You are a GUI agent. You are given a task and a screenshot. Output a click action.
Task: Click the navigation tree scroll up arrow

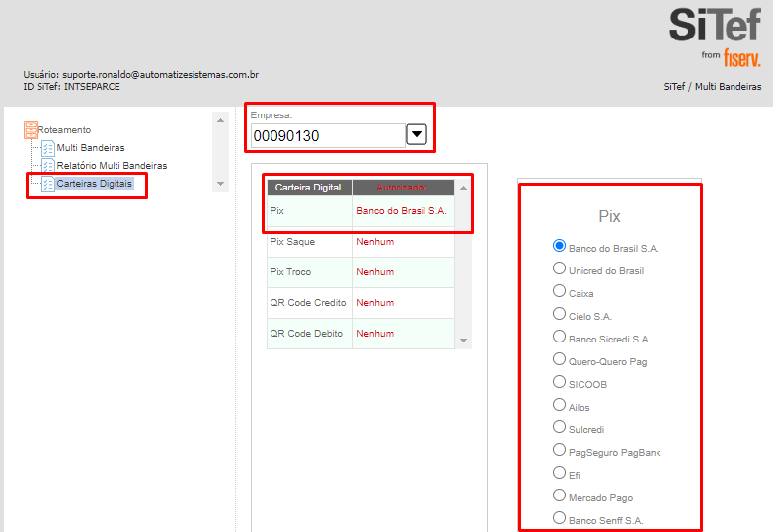(x=220, y=120)
